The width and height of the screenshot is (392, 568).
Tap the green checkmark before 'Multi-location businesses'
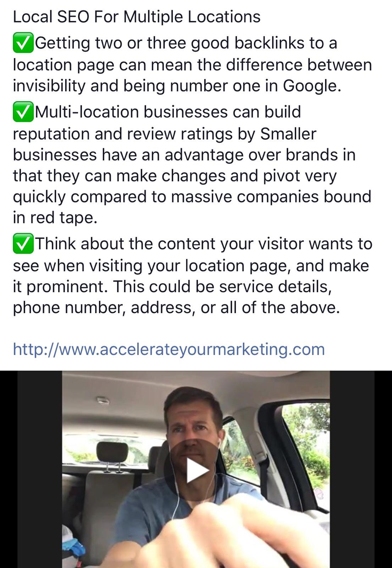tap(23, 112)
